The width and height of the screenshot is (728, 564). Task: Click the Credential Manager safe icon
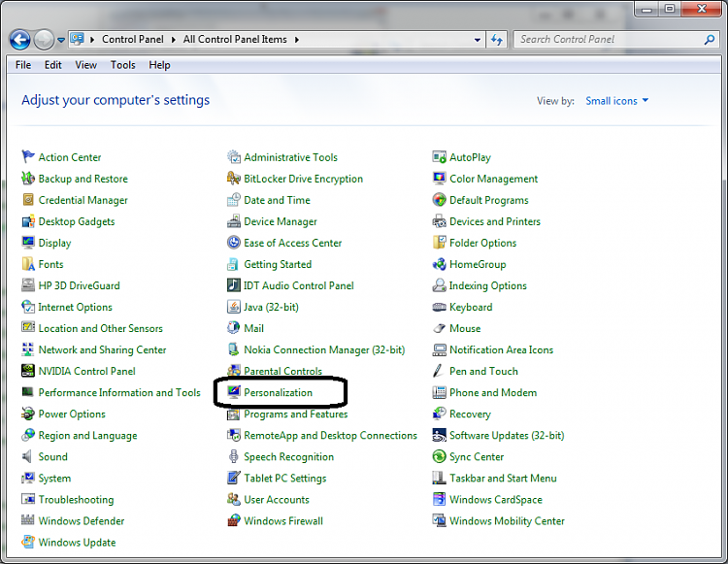[28, 200]
